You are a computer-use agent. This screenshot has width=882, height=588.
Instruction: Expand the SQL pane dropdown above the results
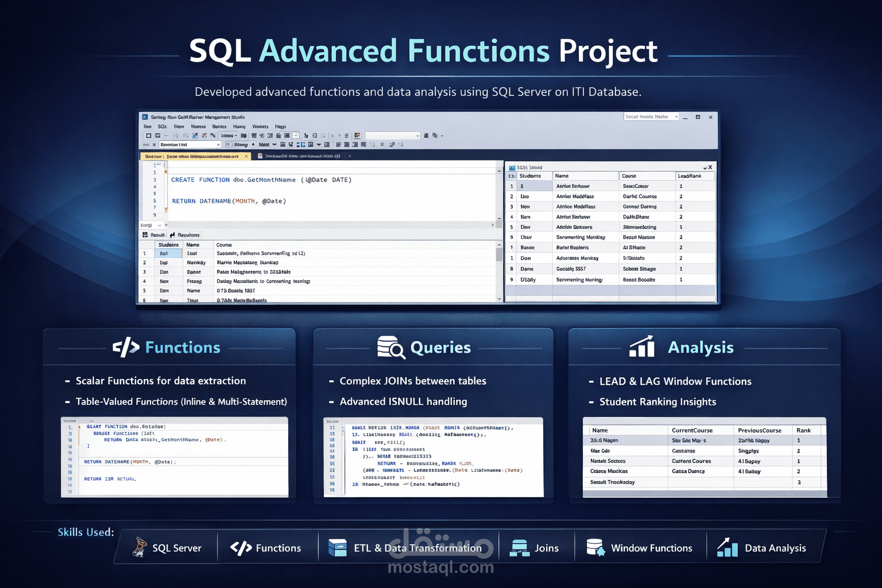pyautogui.click(x=165, y=225)
